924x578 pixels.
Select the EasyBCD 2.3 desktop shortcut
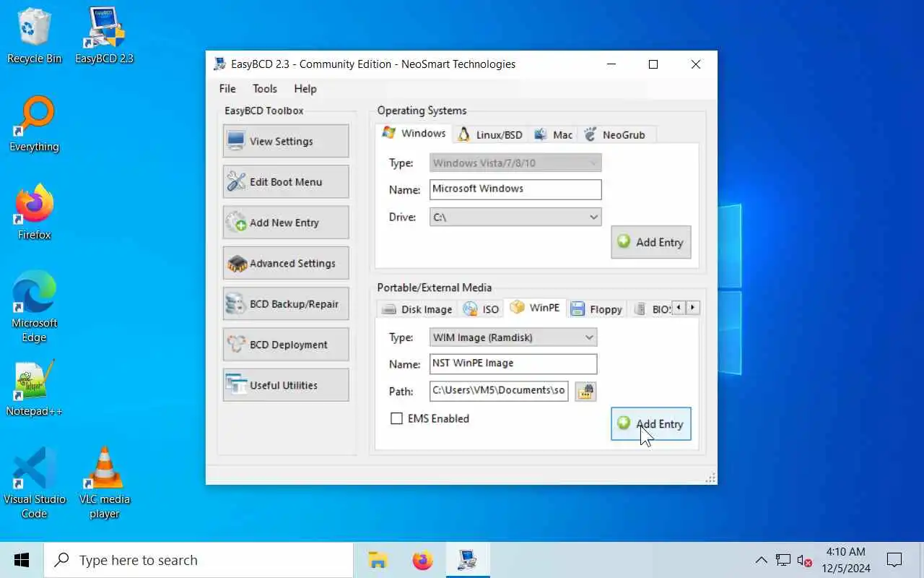click(x=105, y=35)
